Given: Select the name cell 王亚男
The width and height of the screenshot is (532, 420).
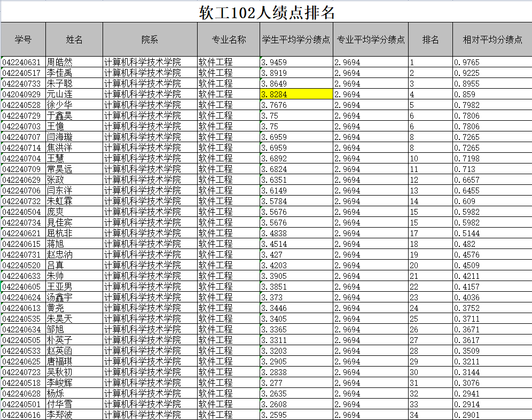Looking at the screenshot, I should 74,286.
